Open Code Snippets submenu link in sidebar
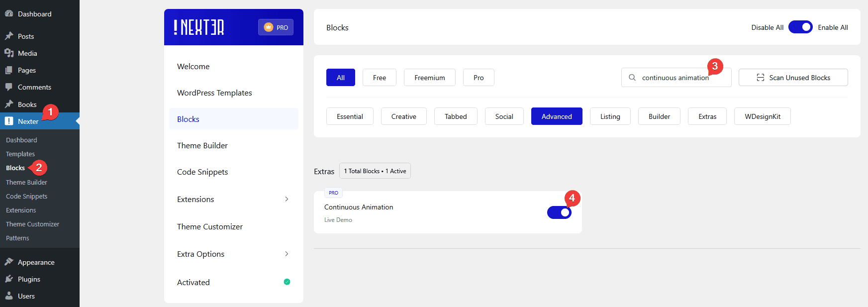Screen dimensions: 868x307 click(27, 196)
